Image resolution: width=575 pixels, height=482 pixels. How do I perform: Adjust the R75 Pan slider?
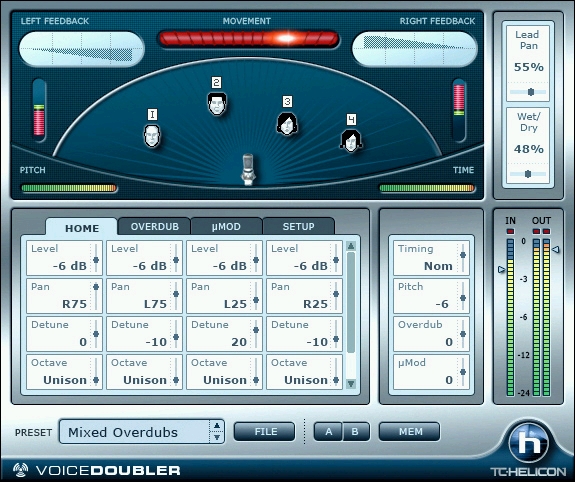(x=96, y=296)
